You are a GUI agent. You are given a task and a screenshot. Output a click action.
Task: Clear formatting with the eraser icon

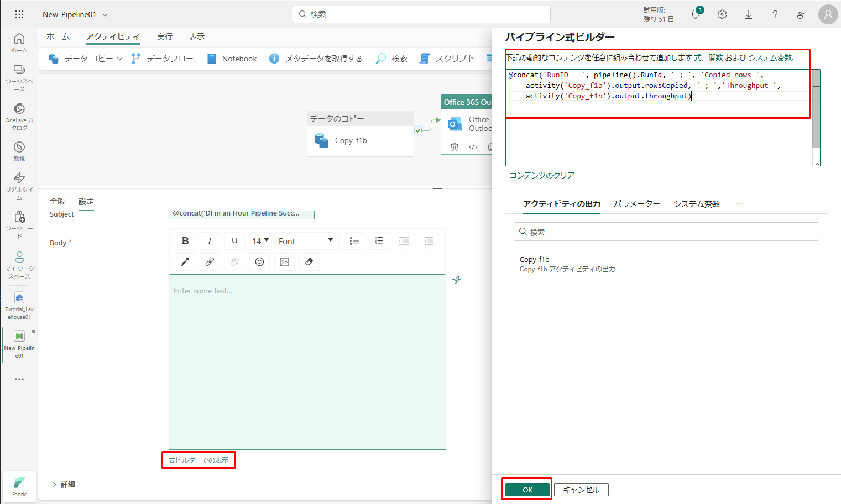[309, 262]
